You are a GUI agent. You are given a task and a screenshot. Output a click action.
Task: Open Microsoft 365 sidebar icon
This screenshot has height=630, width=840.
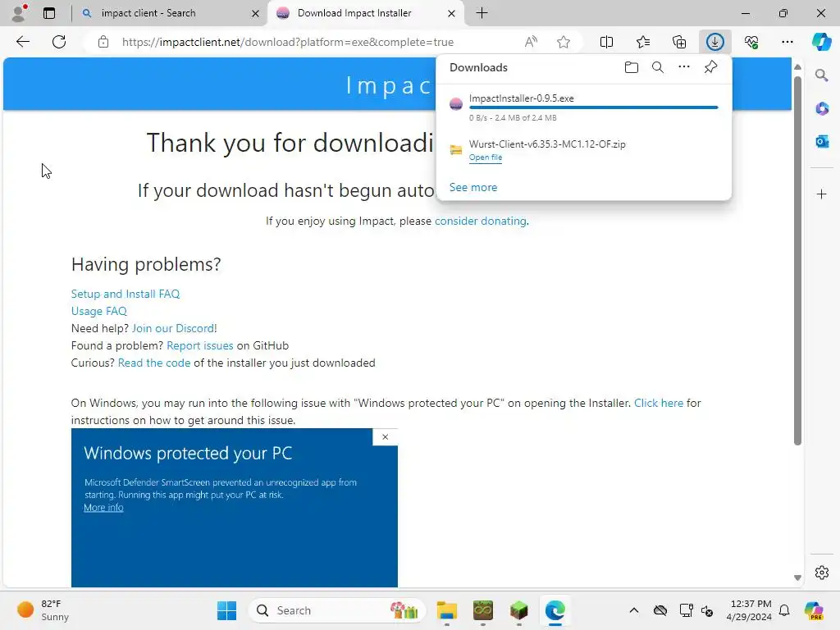pos(822,108)
